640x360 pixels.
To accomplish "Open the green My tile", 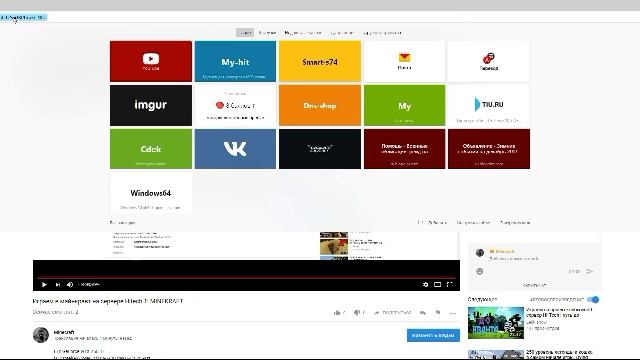I will (404, 105).
